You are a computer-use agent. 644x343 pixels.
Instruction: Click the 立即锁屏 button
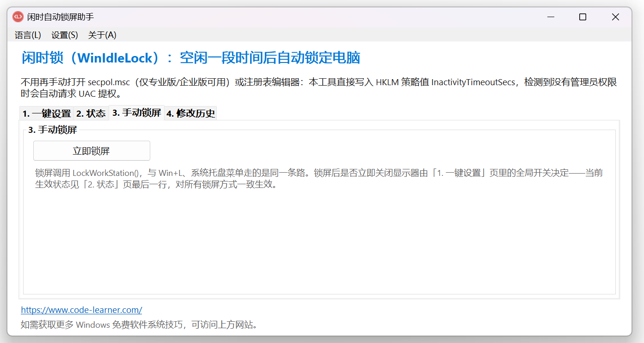click(x=92, y=151)
